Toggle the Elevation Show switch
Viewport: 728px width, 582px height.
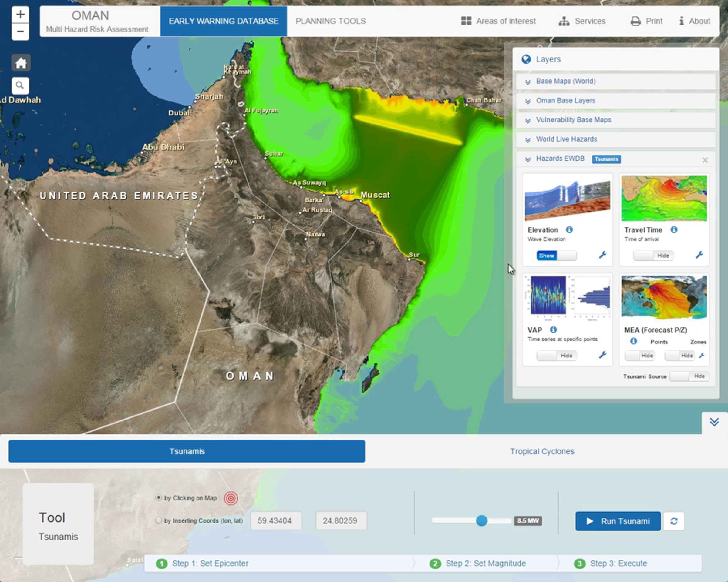(556, 256)
